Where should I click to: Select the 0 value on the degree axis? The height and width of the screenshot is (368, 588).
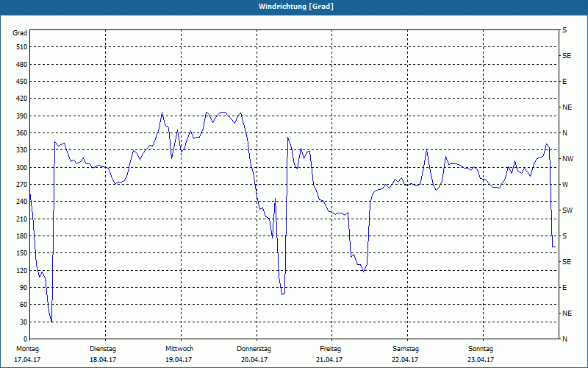point(25,339)
